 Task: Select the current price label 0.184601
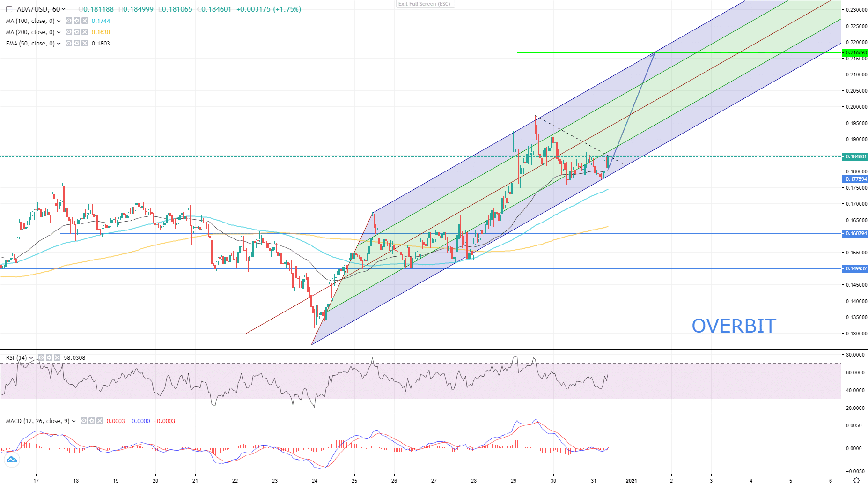pos(855,156)
